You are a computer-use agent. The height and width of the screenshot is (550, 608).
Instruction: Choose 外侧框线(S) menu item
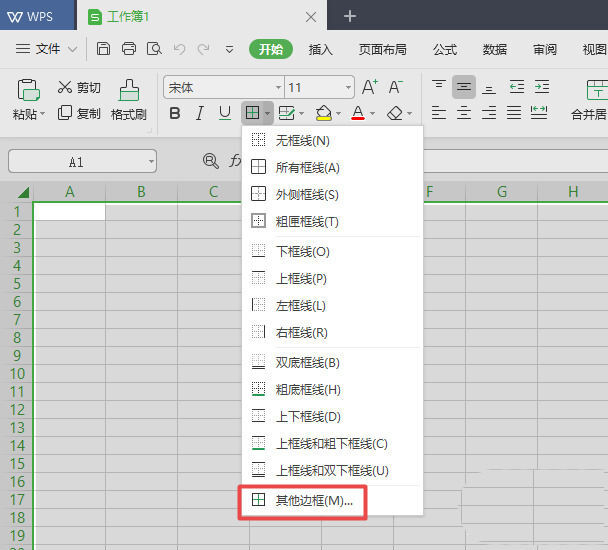(x=332, y=194)
